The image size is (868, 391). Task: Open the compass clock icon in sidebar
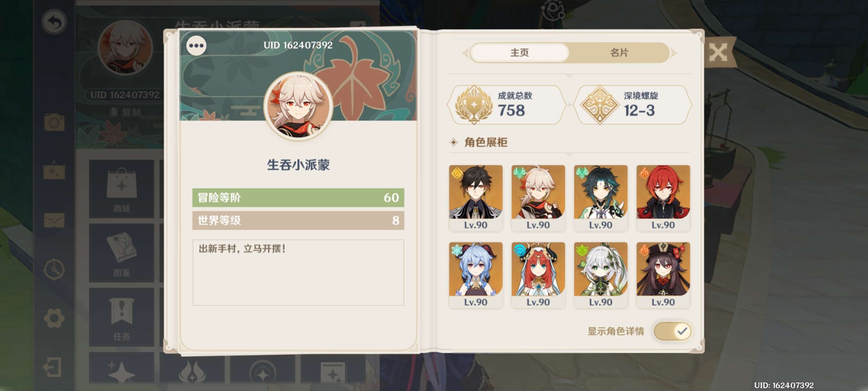54,269
